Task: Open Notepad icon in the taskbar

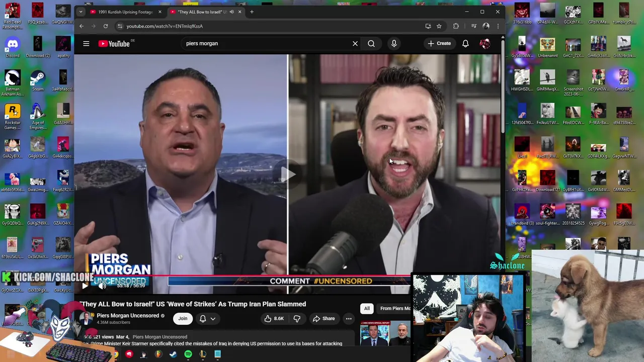Action: point(217,354)
